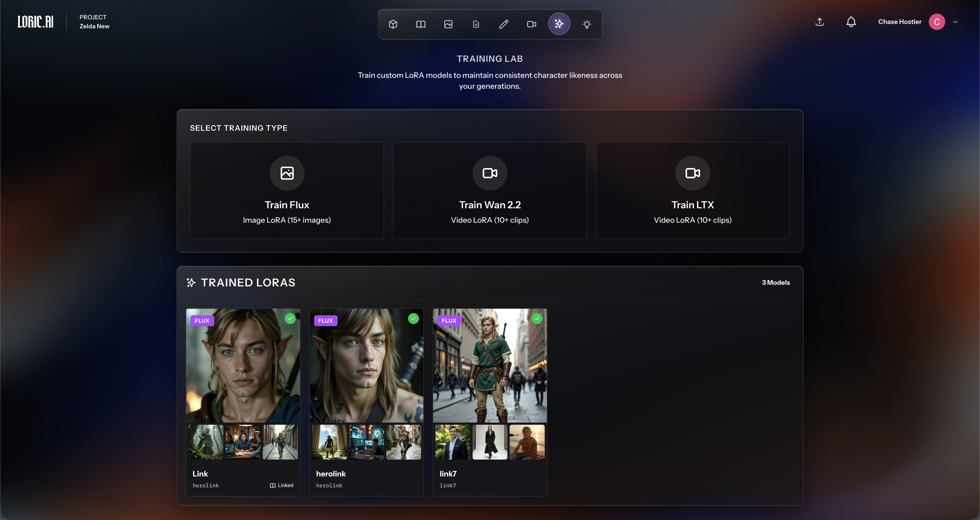980x520 pixels.
Task: Open monitors desk sample thumbnail on herolink card
Action: (x=366, y=442)
